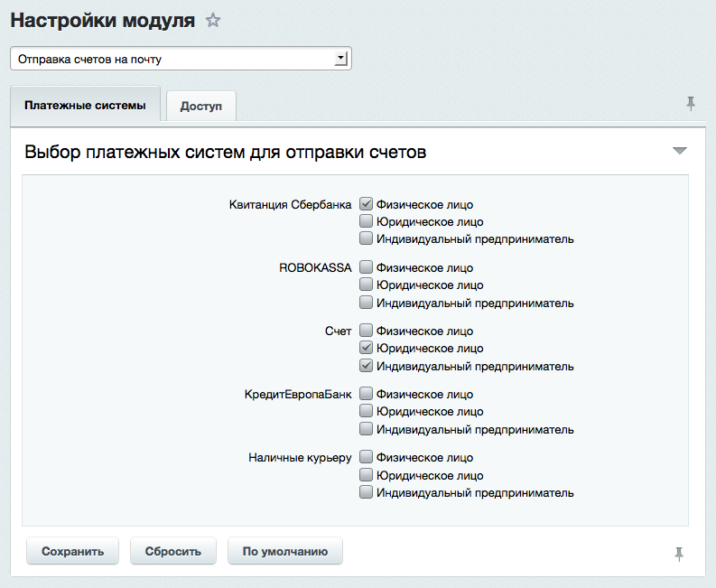Collapse the Выбор платежных систем section triangle
The width and height of the screenshot is (716, 588).
click(680, 151)
